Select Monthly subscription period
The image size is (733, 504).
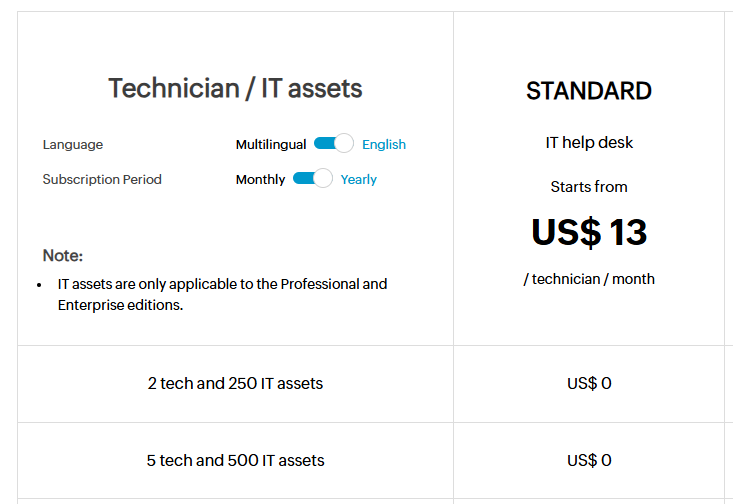(x=260, y=179)
